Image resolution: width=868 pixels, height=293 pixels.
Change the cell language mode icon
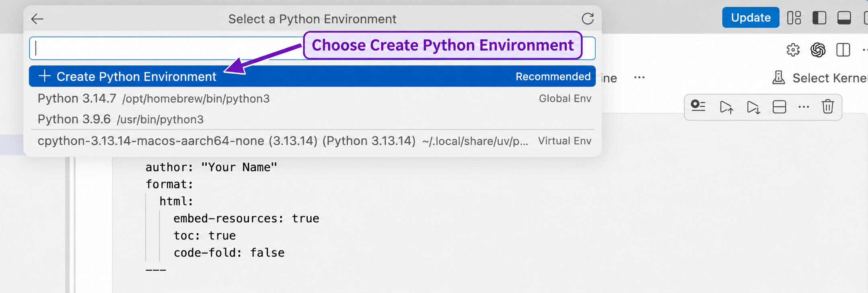[698, 106]
